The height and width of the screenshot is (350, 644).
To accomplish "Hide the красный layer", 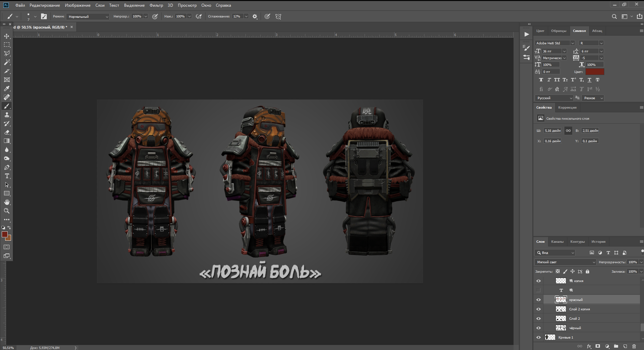I will coord(538,300).
